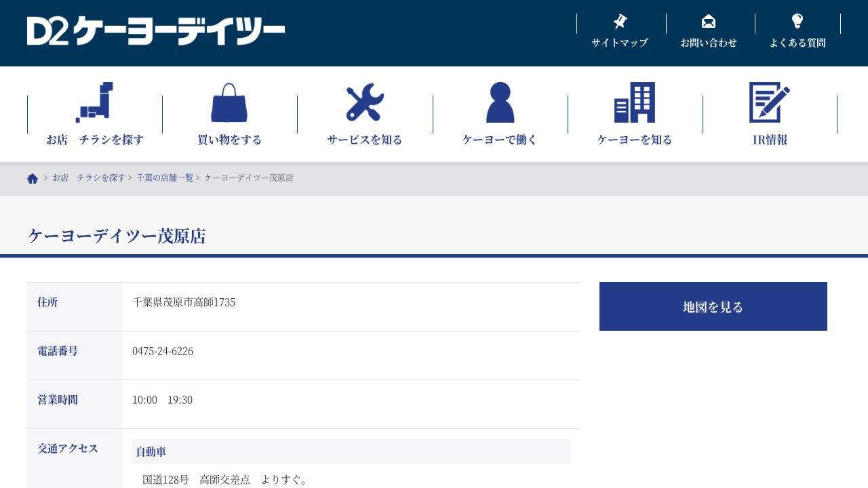
Task: Click the pushpin sitemap icon
Action: [x=620, y=22]
